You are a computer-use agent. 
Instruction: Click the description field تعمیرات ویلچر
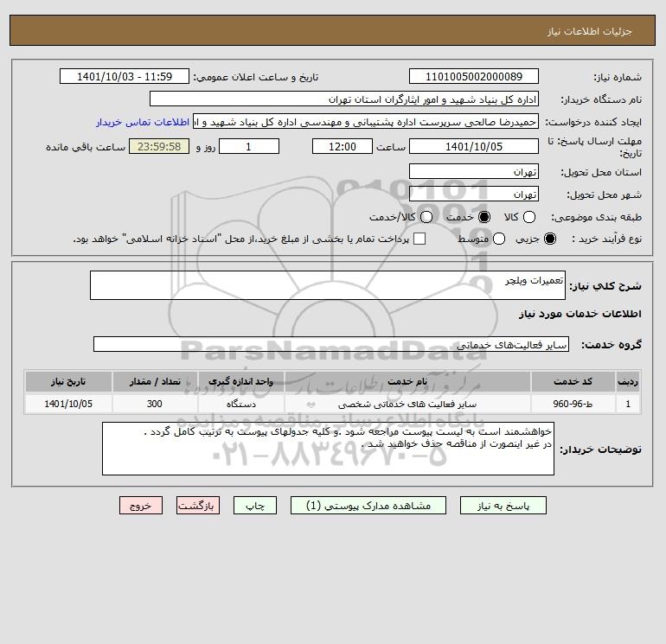pyautogui.click(x=328, y=285)
